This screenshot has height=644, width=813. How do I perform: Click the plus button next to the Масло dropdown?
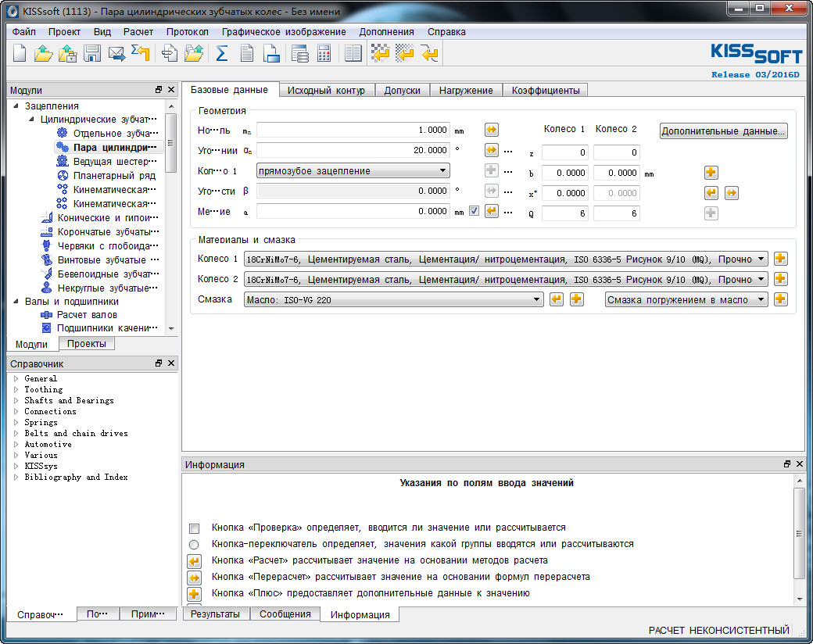[577, 299]
